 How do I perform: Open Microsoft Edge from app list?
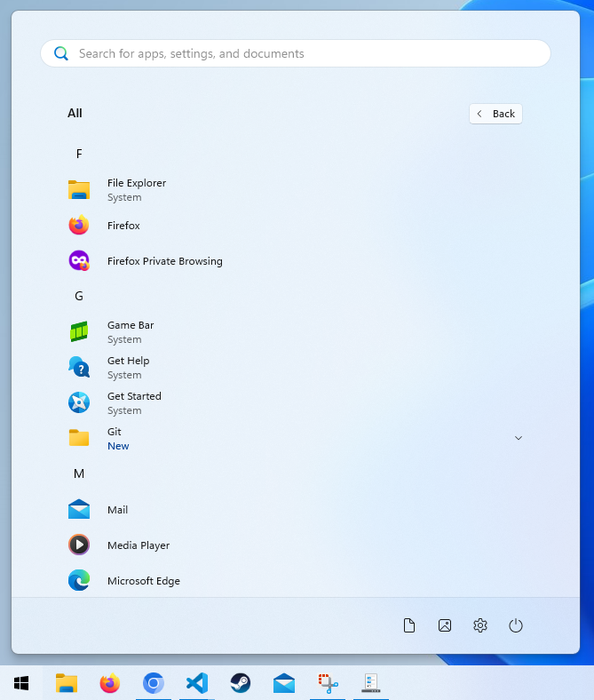(295, 581)
